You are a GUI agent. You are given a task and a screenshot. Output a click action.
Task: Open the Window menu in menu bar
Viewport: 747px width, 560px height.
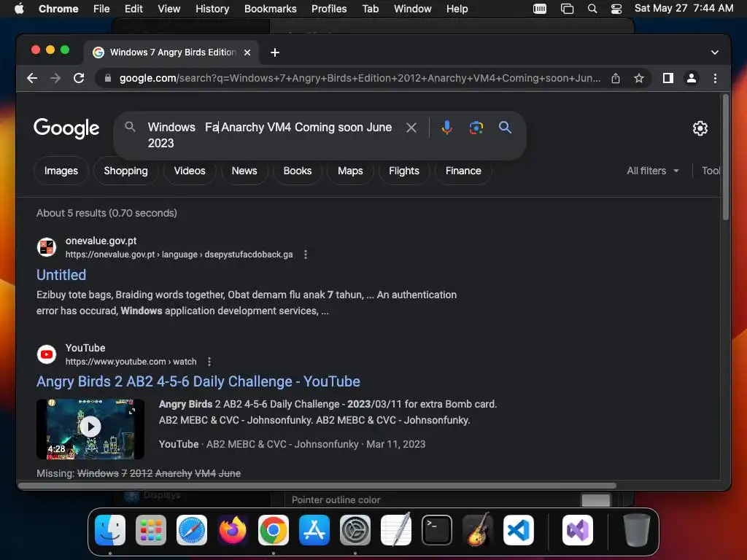(413, 9)
